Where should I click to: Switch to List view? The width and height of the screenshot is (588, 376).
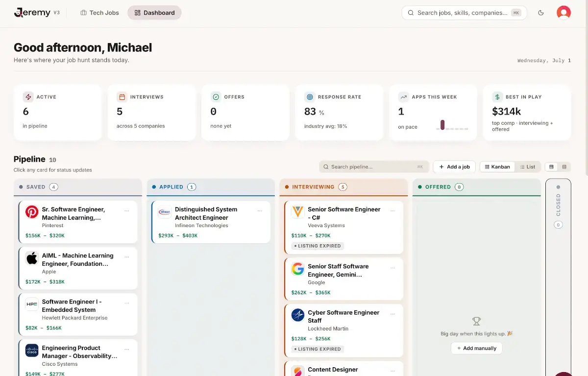tap(528, 167)
